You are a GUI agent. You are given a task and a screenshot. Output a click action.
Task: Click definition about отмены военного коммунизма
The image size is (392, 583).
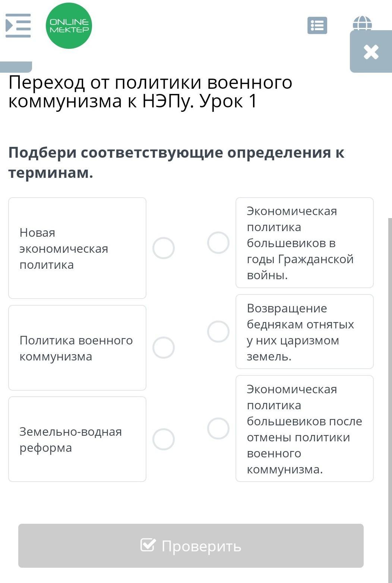(x=304, y=428)
